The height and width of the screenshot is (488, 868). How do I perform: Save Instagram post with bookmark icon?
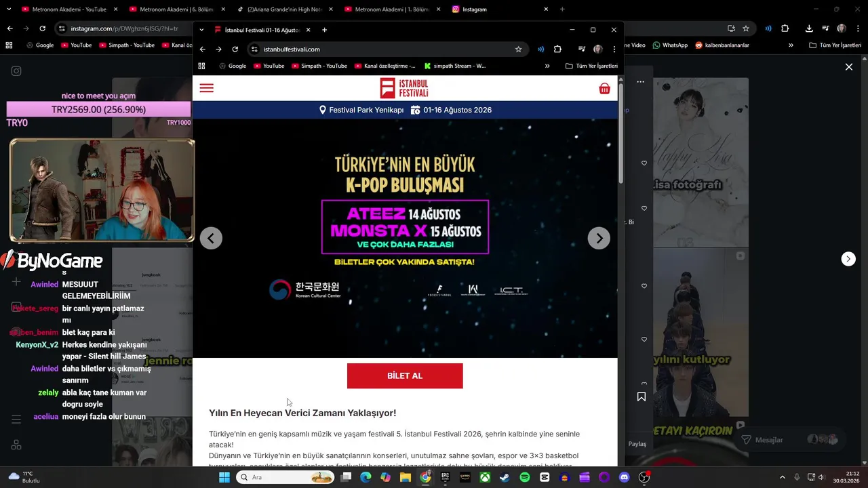(x=642, y=396)
